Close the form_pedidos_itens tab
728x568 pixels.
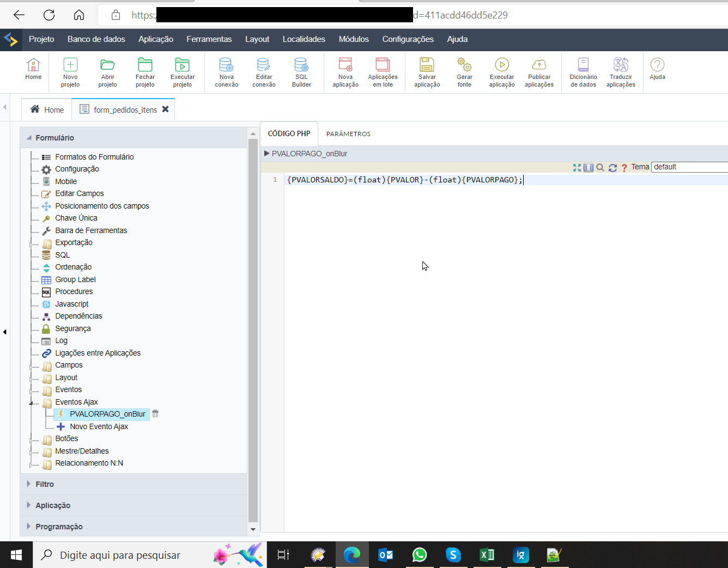(165, 109)
